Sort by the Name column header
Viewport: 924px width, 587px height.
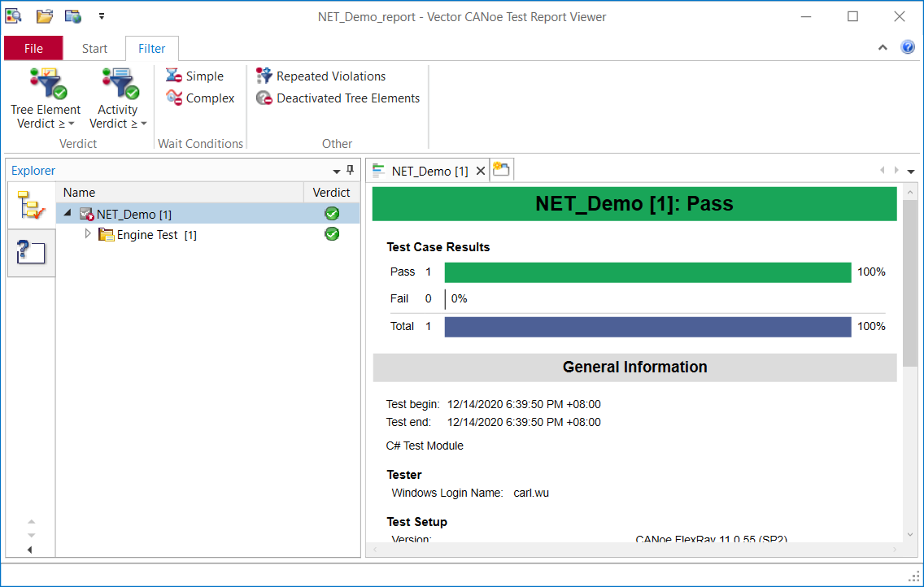point(180,193)
